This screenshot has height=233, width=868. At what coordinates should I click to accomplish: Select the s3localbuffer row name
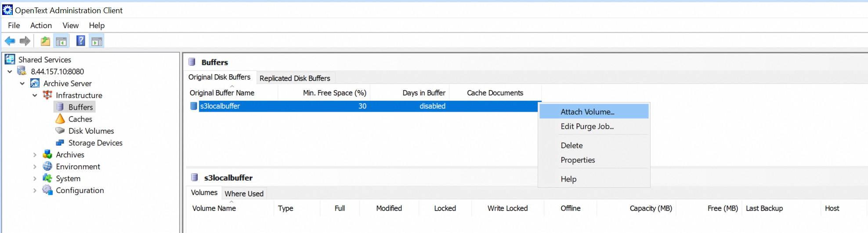(220, 106)
